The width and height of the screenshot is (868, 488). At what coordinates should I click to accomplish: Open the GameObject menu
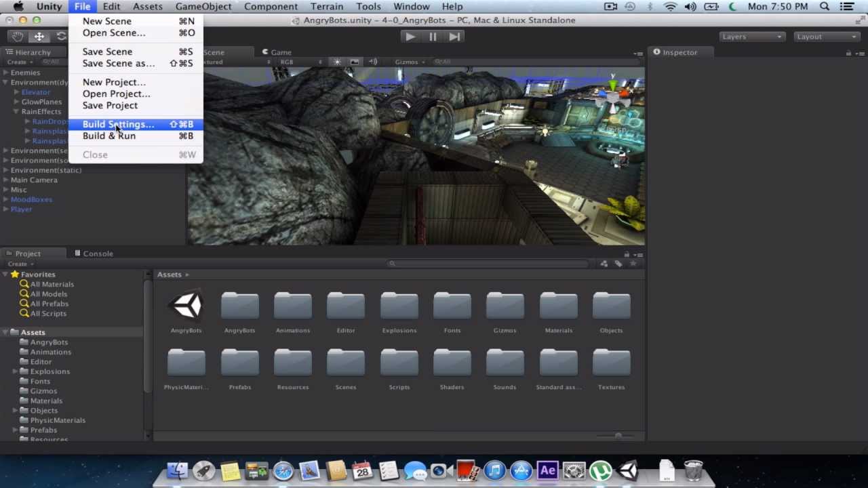(203, 6)
